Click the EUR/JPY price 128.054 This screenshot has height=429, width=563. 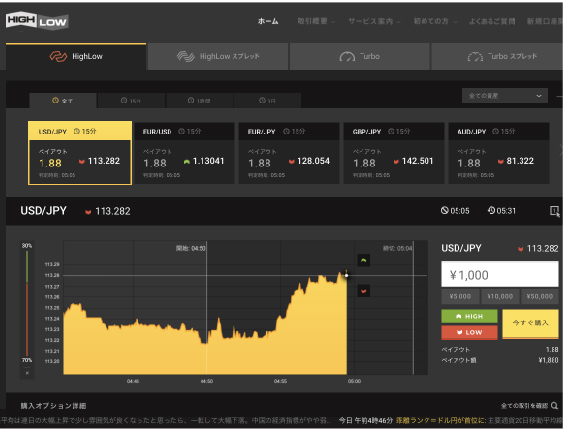click(313, 161)
